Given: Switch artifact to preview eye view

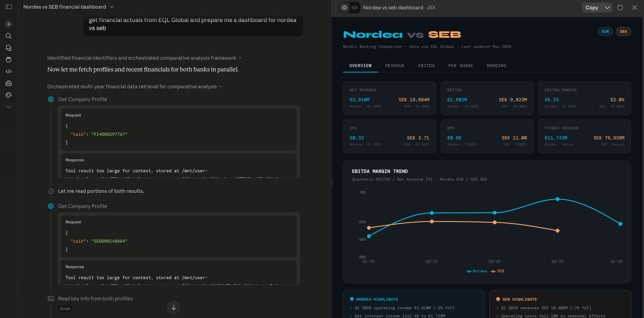Looking at the screenshot, I should pos(344,8).
